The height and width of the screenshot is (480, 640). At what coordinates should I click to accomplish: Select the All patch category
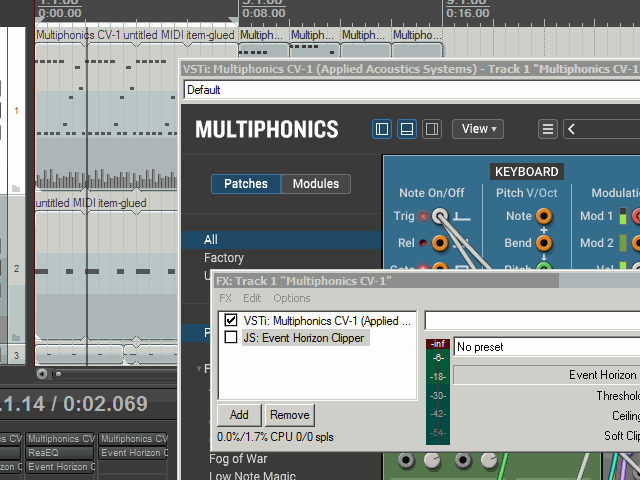click(x=282, y=240)
